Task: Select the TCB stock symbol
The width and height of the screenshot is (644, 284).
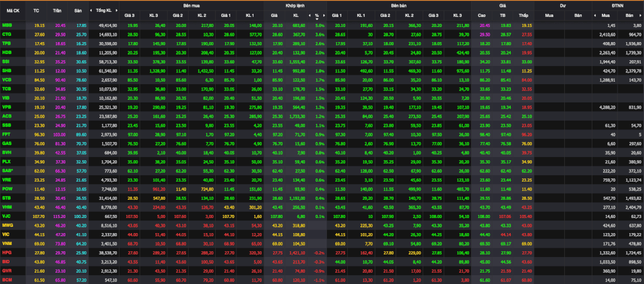Action: (x=6, y=88)
